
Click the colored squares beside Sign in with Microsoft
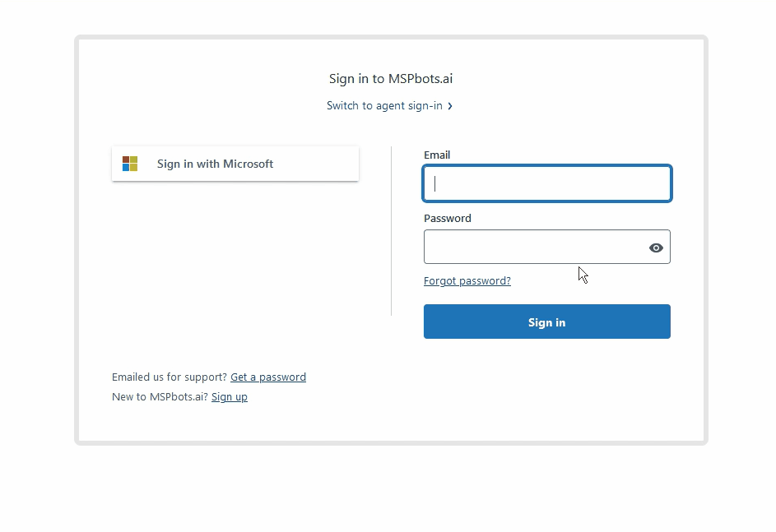pos(129,163)
